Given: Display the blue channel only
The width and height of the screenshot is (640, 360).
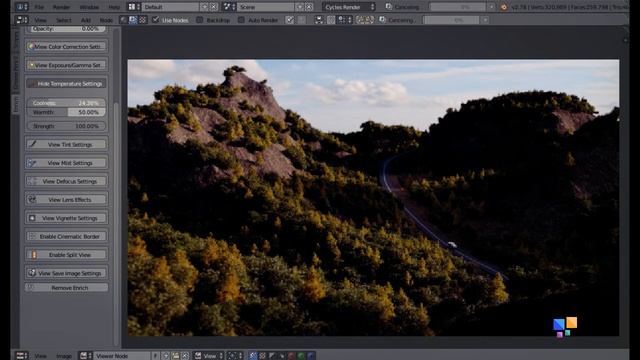Looking at the screenshot, I should point(311,356).
